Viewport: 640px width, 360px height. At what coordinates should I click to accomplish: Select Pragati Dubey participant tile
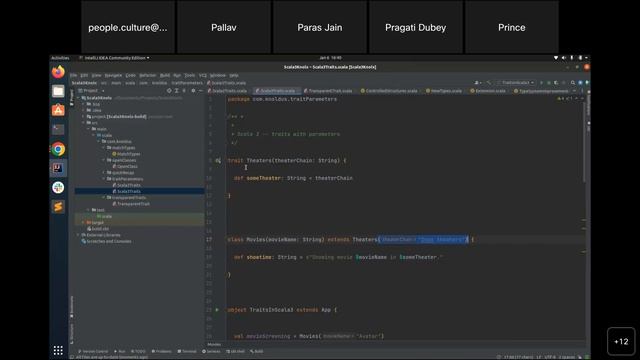416,27
